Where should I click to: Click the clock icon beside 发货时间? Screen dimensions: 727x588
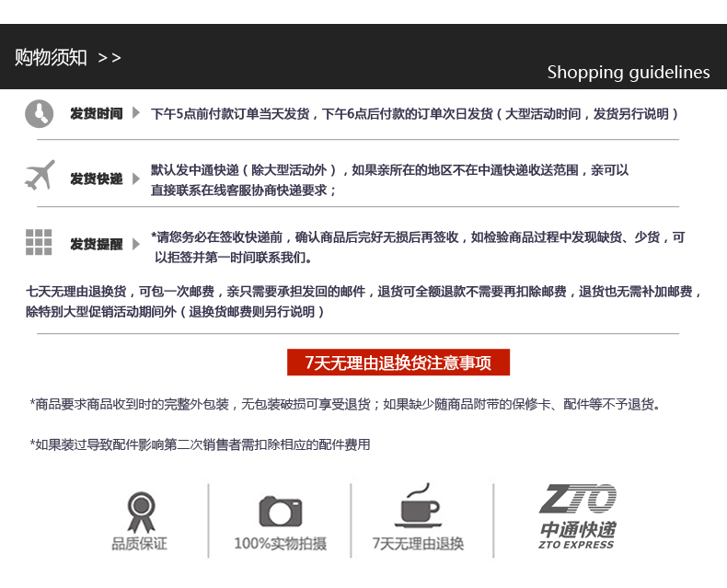click(x=39, y=113)
